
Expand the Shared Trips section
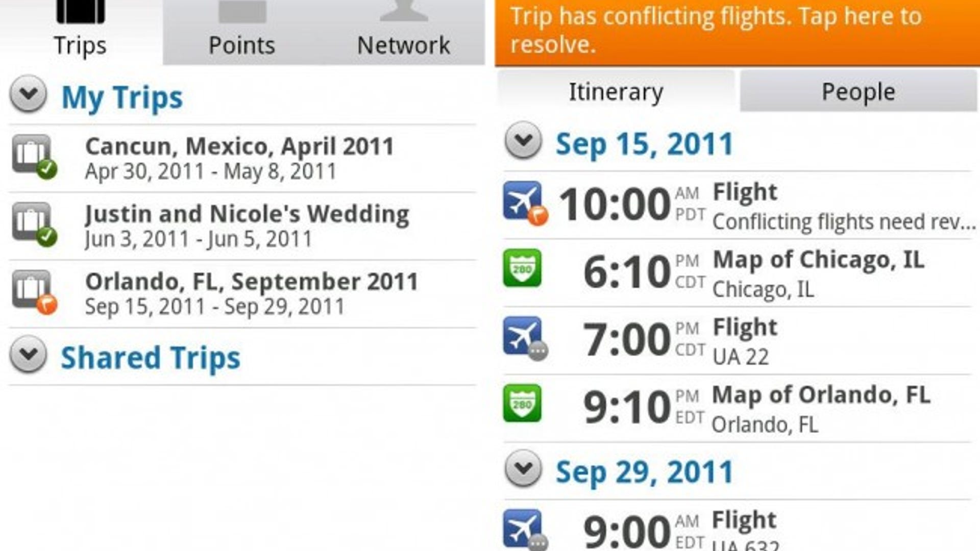click(x=28, y=354)
